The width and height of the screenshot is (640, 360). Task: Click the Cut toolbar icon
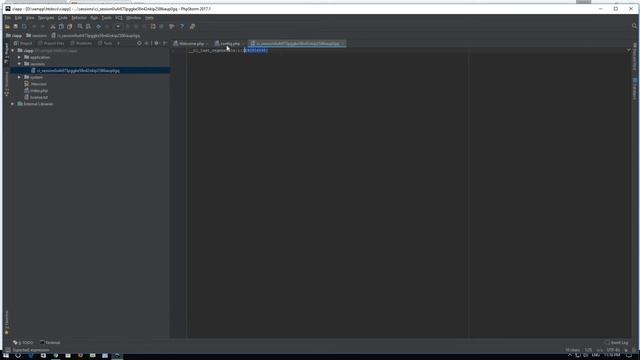click(x=53, y=27)
